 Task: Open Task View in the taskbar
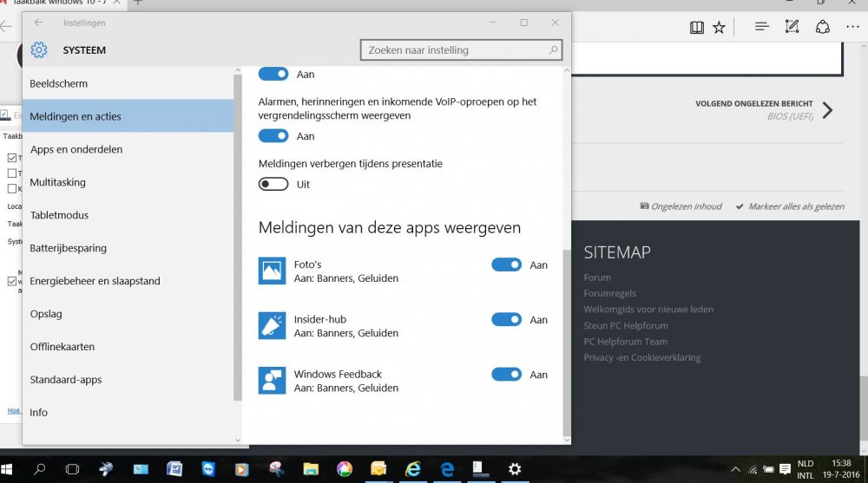pos(72,469)
